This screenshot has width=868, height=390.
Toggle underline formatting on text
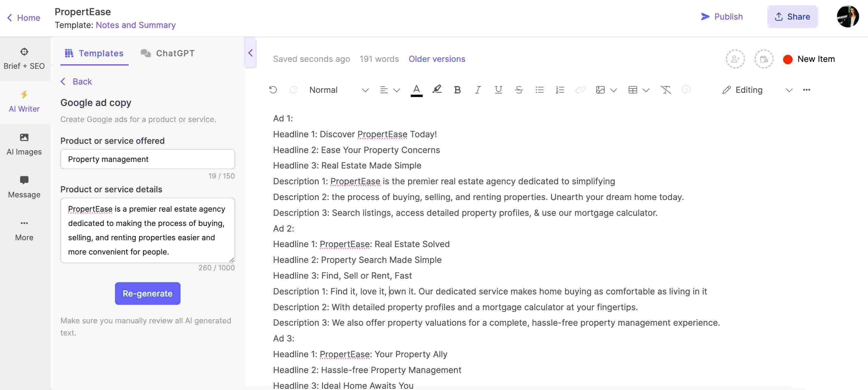pos(497,89)
